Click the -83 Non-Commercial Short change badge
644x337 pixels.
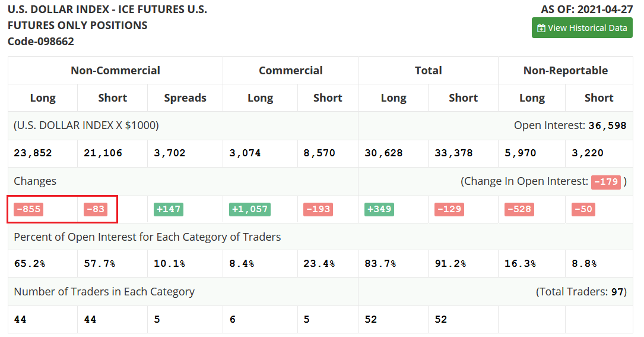(x=95, y=209)
